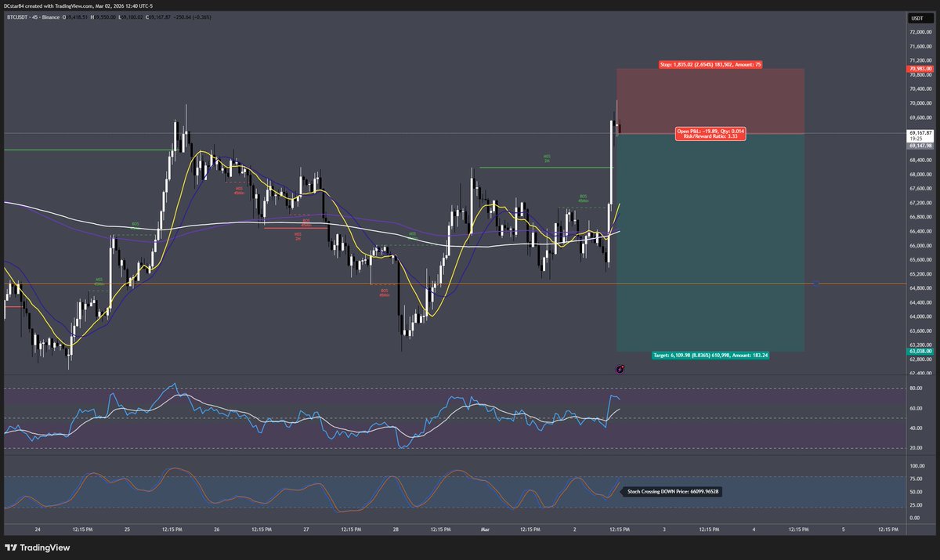Click the teal 63,038.00 target price label
The height and width of the screenshot is (560, 940).
tap(920, 350)
